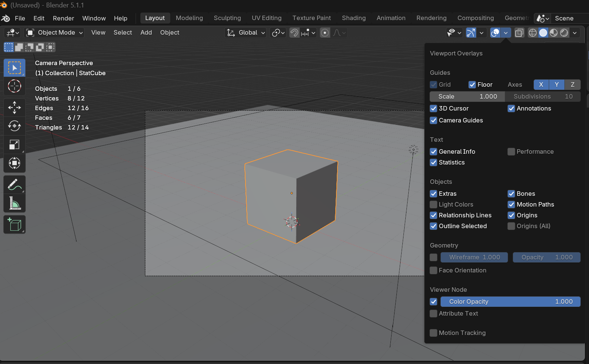Toggle X-ray mode icon
This screenshot has height=364, width=589.
519,33
